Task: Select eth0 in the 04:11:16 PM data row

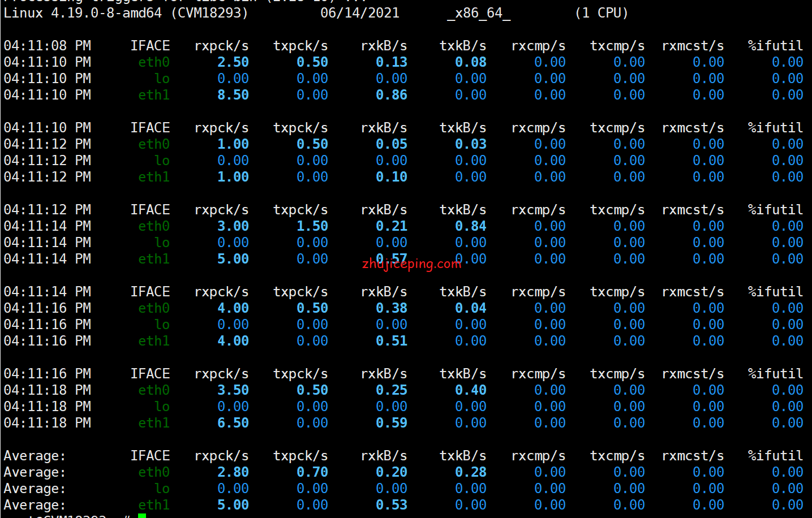Action: (154, 308)
